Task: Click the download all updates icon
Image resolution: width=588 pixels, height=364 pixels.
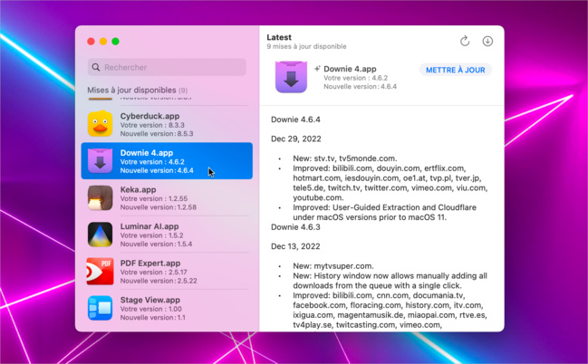Action: (487, 42)
